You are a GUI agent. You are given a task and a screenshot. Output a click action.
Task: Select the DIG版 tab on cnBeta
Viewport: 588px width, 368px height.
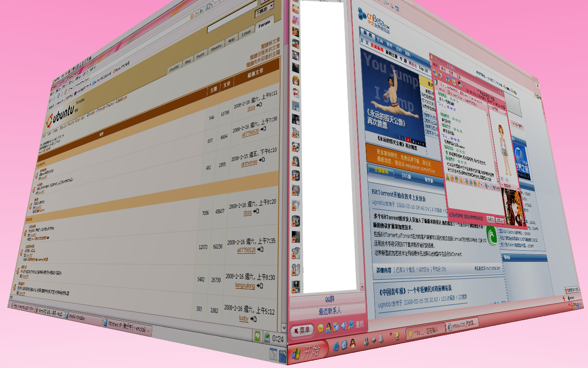(406, 176)
